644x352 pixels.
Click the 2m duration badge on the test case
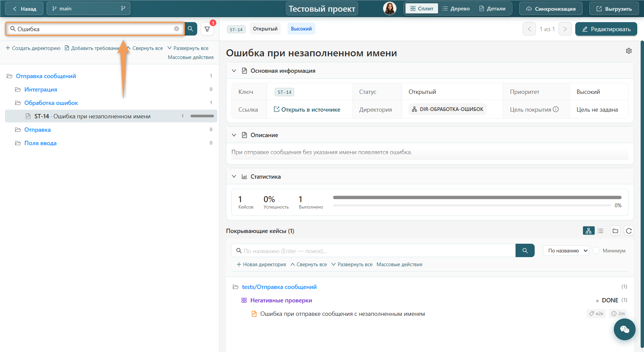click(x=618, y=313)
